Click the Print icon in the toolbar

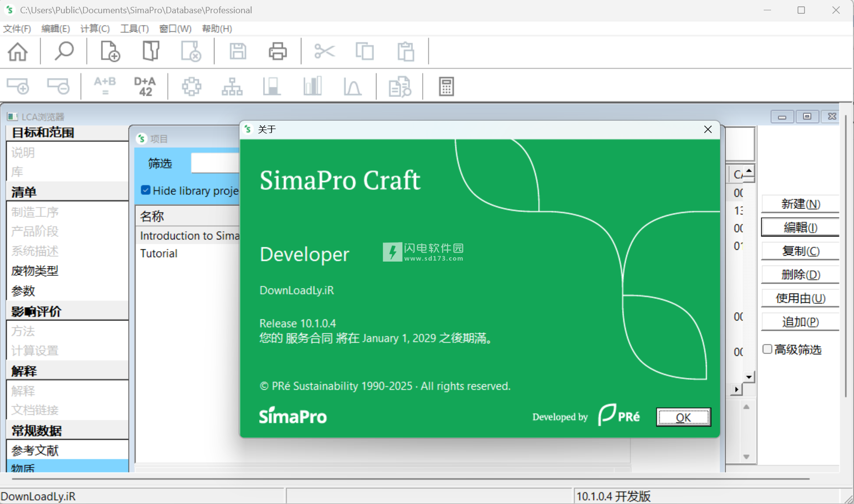click(x=277, y=52)
